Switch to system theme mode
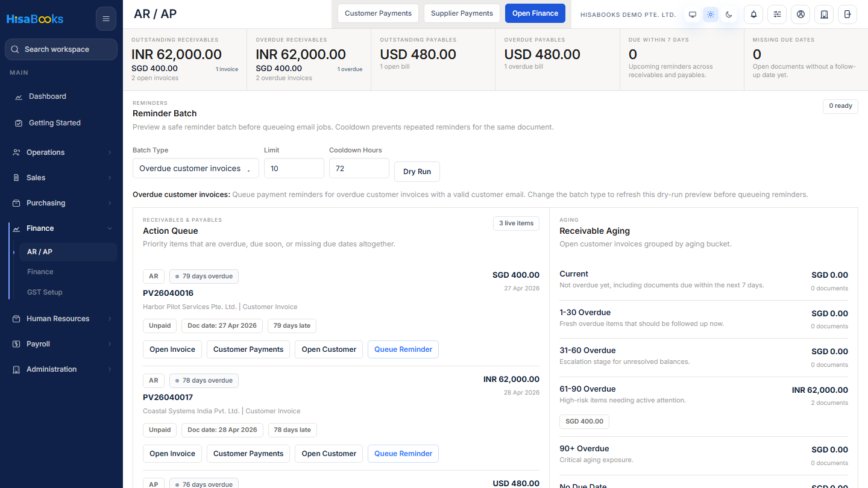The image size is (868, 488). [x=693, y=14]
